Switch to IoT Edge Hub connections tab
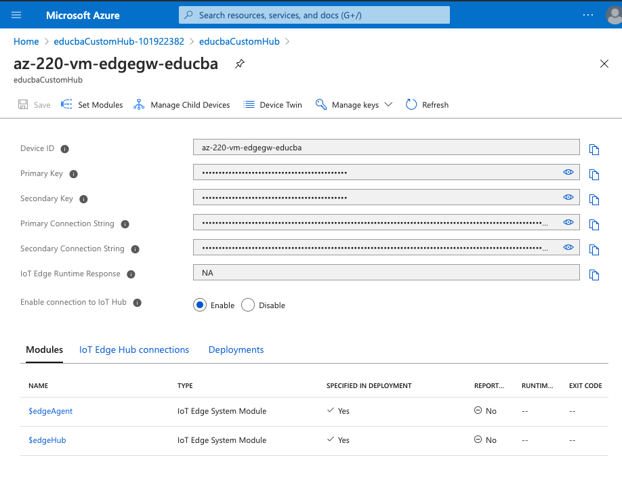This screenshot has width=622, height=484. coord(134,350)
